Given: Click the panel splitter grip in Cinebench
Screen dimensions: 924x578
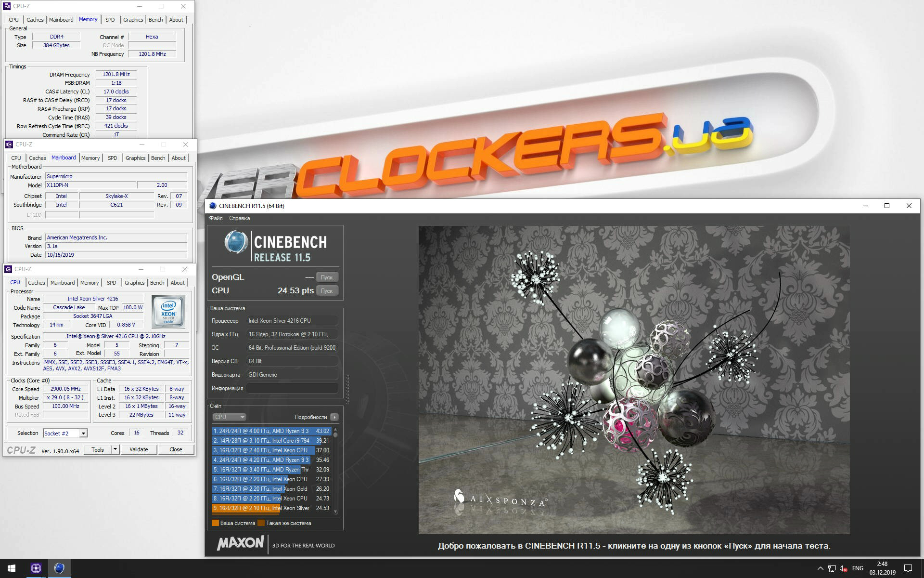Looking at the screenshot, I should 347,389.
